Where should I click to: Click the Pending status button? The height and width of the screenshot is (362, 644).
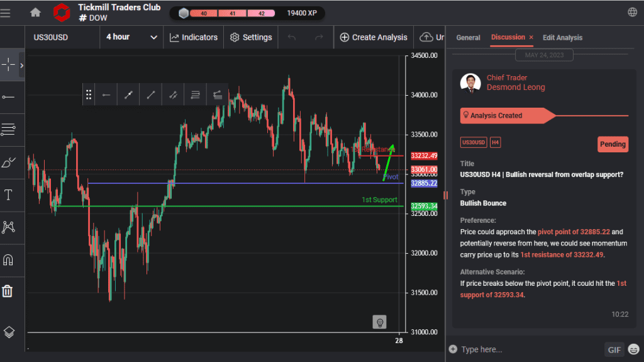pos(613,144)
